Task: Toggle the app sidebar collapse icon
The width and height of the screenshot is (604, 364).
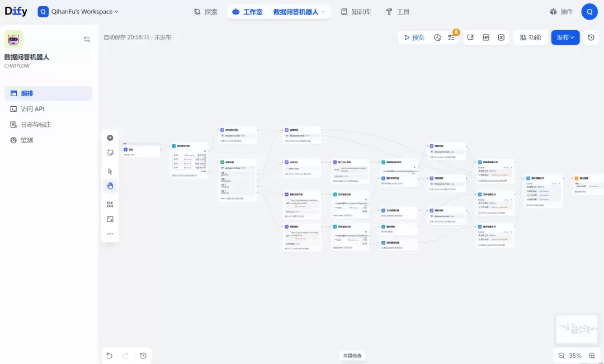Action: coord(87,39)
